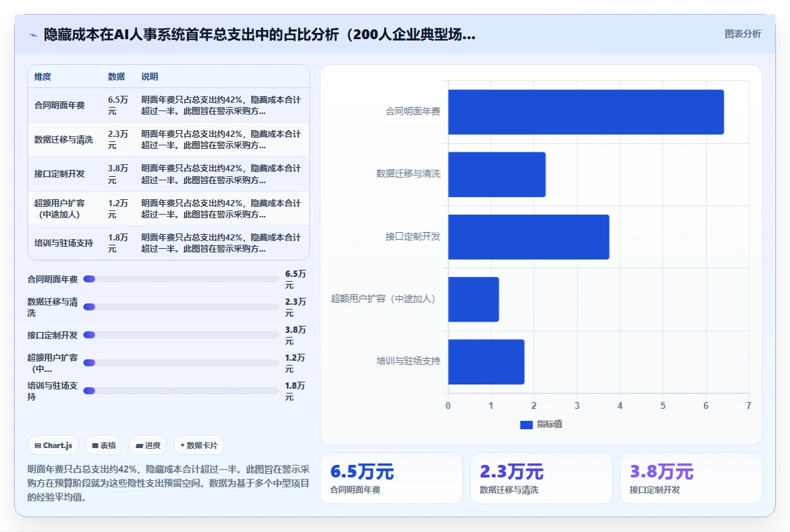Click the 1.8万元 value in the table
790x532 pixels.
click(118, 243)
